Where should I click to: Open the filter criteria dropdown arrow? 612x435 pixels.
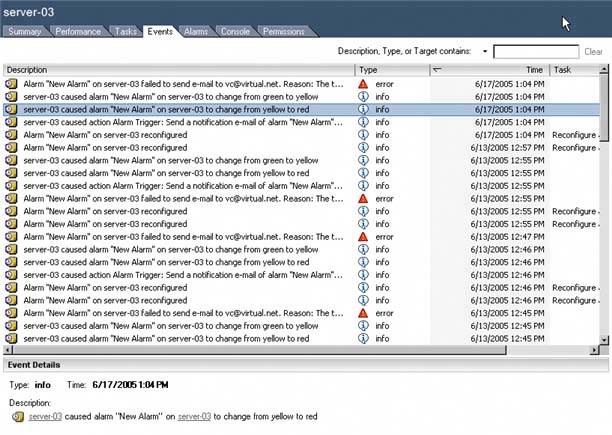tap(484, 51)
